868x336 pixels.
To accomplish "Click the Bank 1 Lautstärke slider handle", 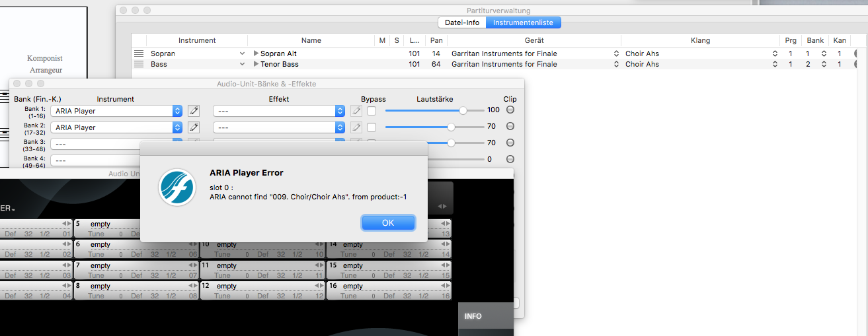I will pyautogui.click(x=463, y=110).
